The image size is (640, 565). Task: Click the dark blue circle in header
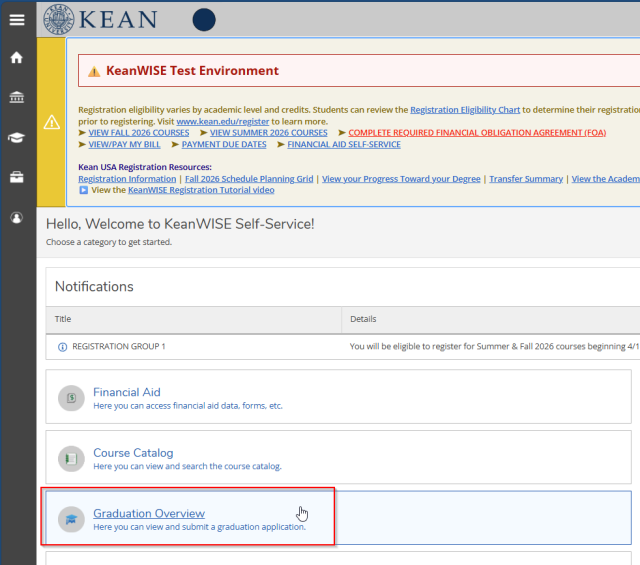coord(204,20)
